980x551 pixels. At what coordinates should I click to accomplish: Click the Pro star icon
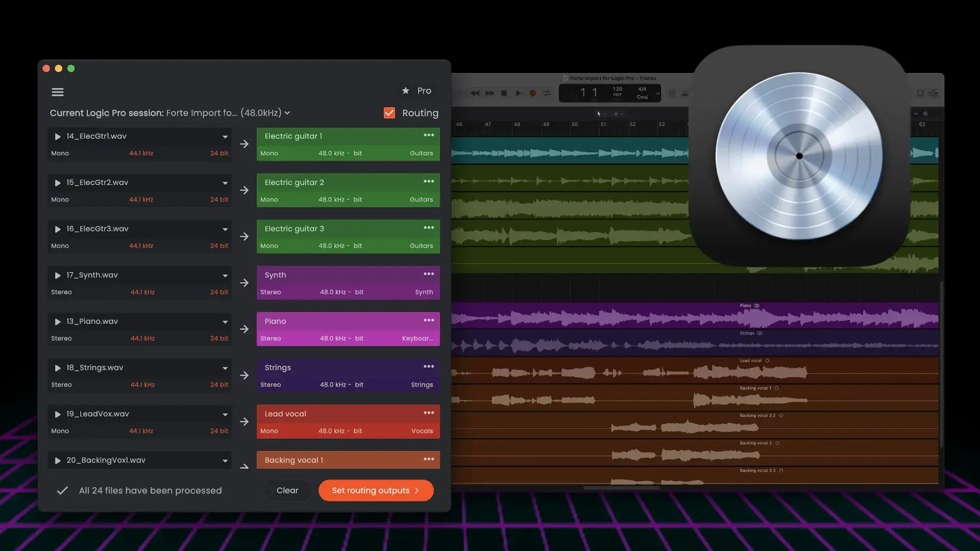[405, 91]
